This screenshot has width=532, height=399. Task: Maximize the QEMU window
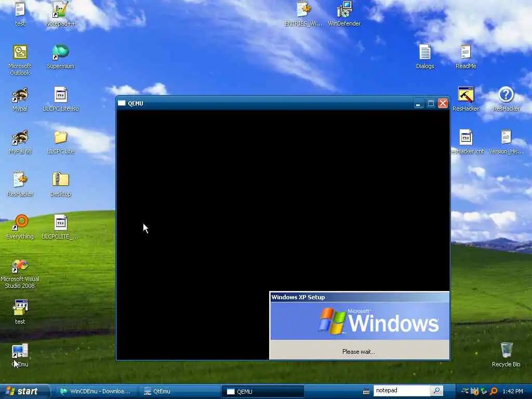coord(431,103)
